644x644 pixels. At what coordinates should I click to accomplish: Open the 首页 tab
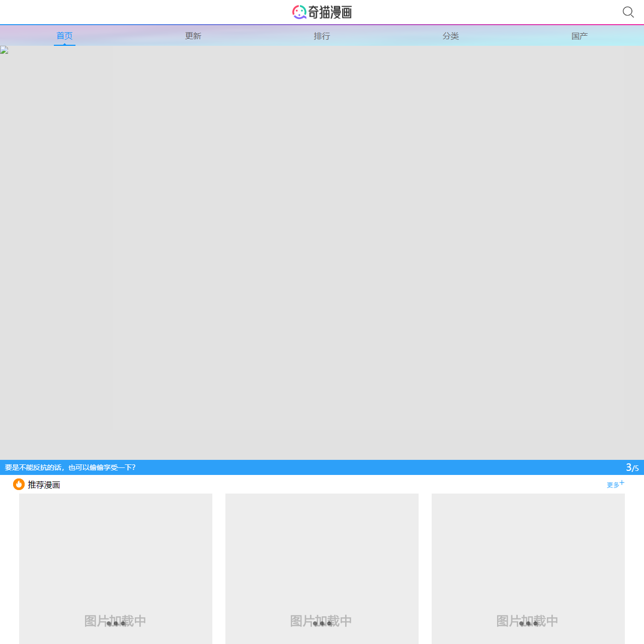[x=64, y=36]
